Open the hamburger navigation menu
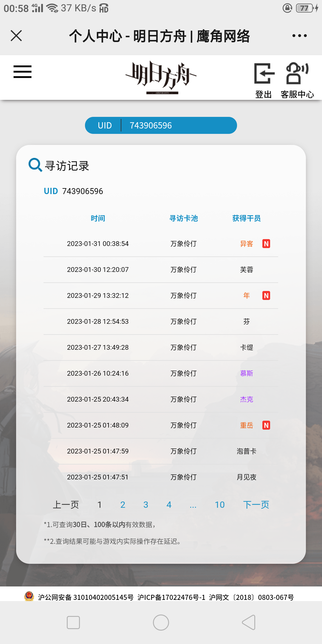The height and width of the screenshot is (644, 322). pos(22,72)
